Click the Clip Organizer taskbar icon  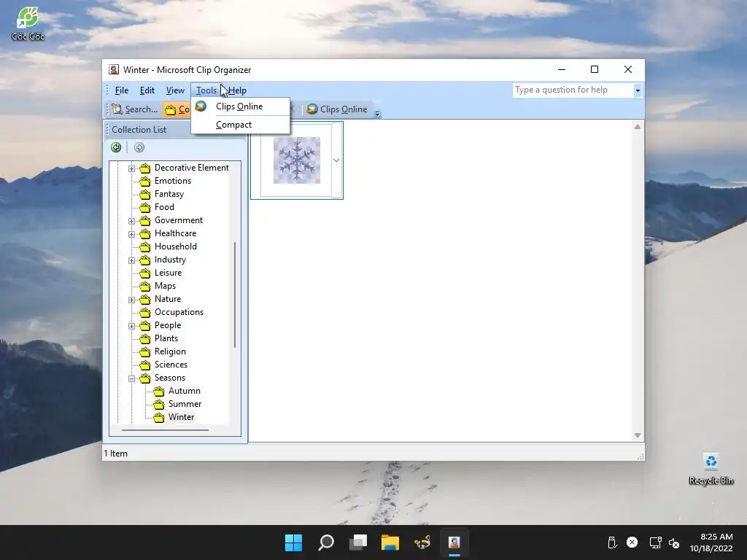(x=454, y=542)
